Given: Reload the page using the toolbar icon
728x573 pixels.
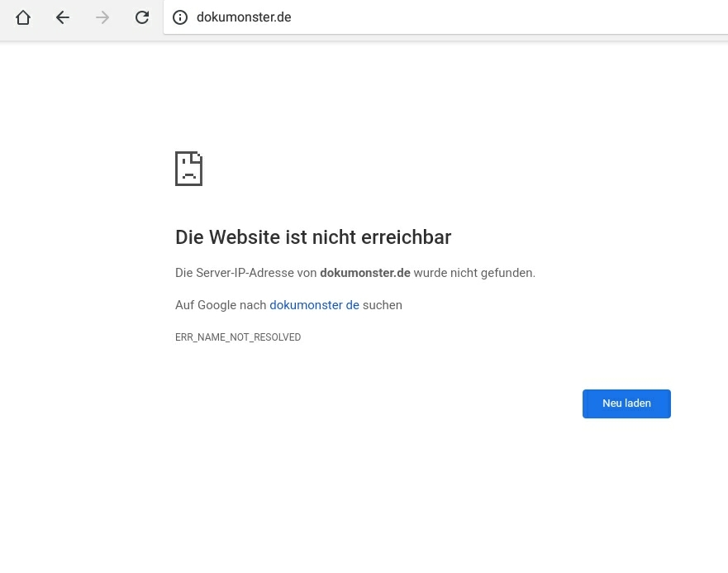Looking at the screenshot, I should coord(142,17).
